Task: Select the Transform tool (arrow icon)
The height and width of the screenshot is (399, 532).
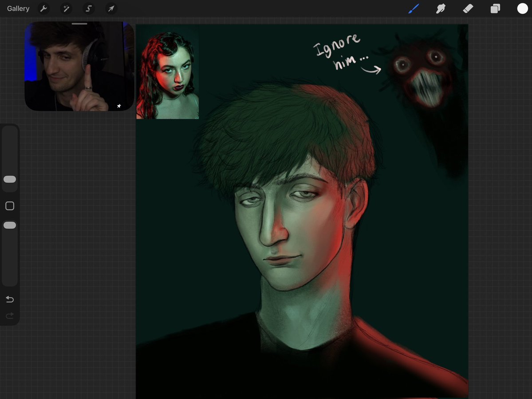Action: click(111, 8)
